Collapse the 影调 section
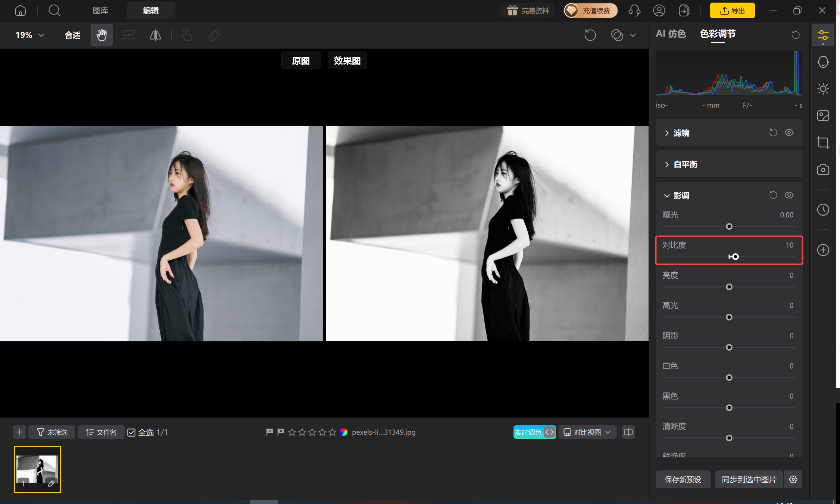This screenshot has width=840, height=504. (x=666, y=196)
